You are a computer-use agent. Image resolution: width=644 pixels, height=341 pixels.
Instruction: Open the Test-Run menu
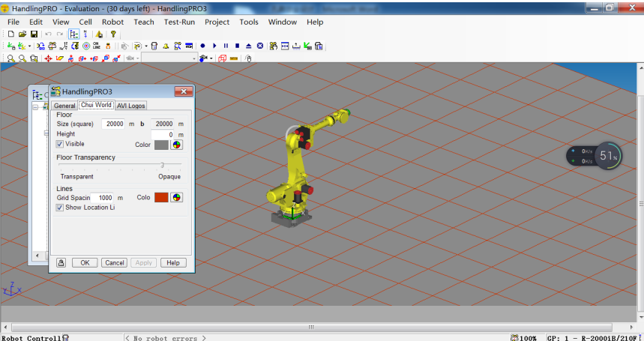(179, 22)
